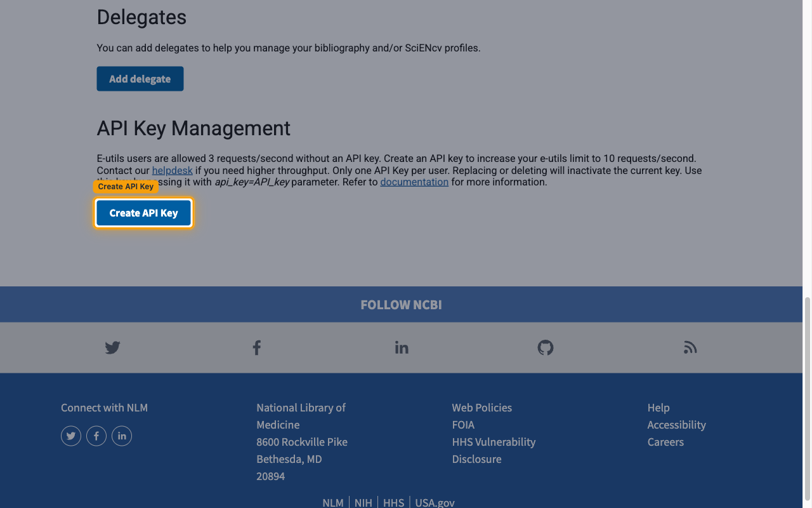Screen dimensions: 812x508
Task: Open the Accessibility footer link
Action: click(x=677, y=425)
